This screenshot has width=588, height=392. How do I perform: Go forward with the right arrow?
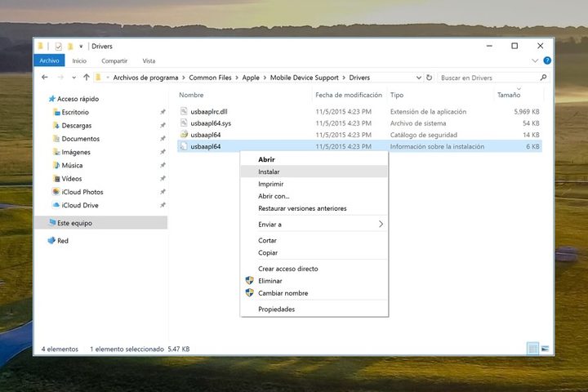tap(60, 78)
